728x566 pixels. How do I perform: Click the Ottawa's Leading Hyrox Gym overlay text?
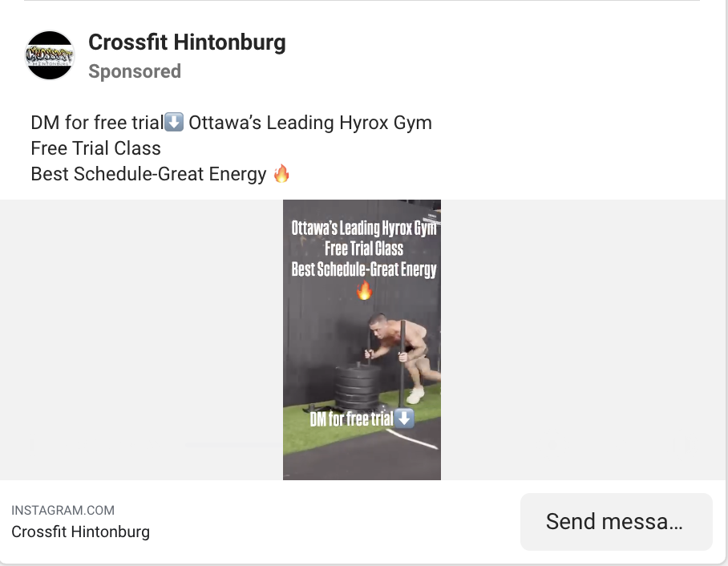362,227
